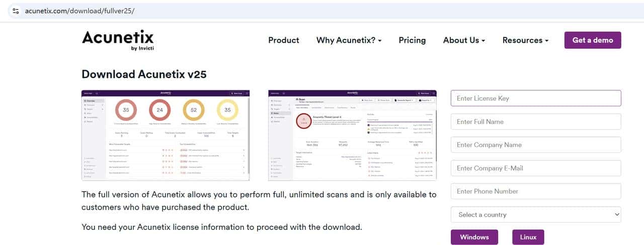Open the Product menu item
Viewport: 644px width, 245px height.
coord(284,40)
